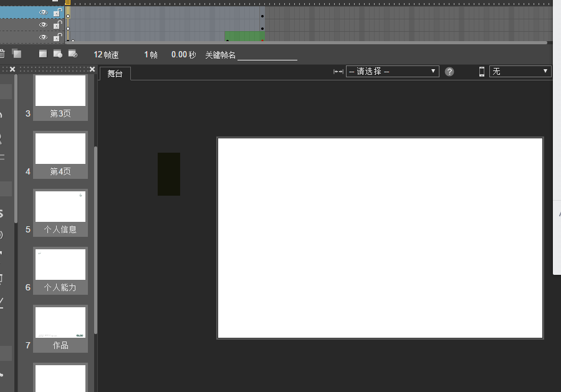
Task: Click the delete layer trash icon
Action: 2,54
